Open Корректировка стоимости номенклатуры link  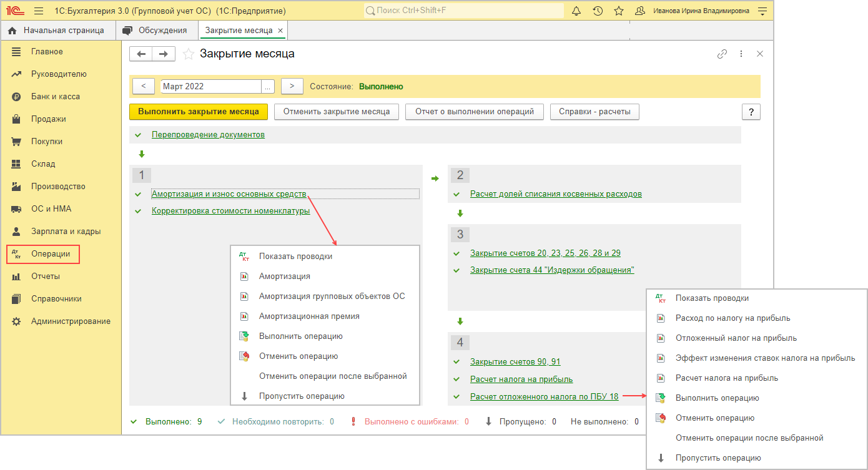pos(230,211)
